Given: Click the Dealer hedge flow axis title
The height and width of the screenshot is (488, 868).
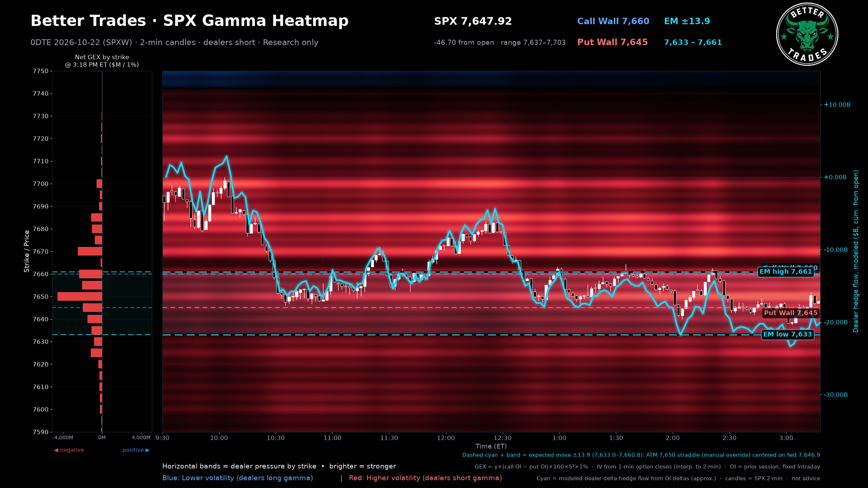Looking at the screenshot, I should tap(856, 251).
